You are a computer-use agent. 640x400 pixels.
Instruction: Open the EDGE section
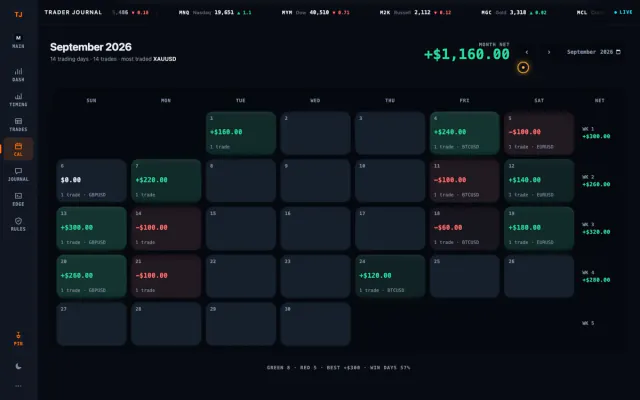click(x=18, y=200)
